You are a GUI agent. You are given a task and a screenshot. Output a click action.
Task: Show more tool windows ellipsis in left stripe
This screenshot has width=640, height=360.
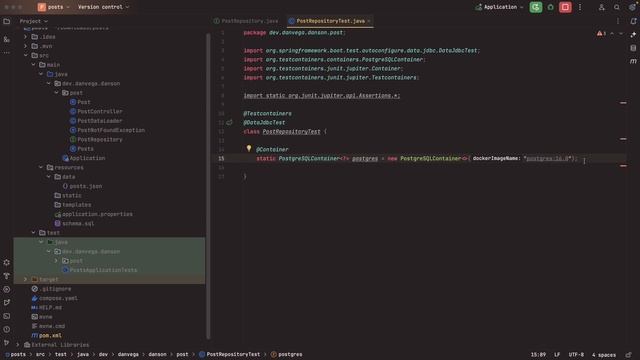[x=7, y=53]
